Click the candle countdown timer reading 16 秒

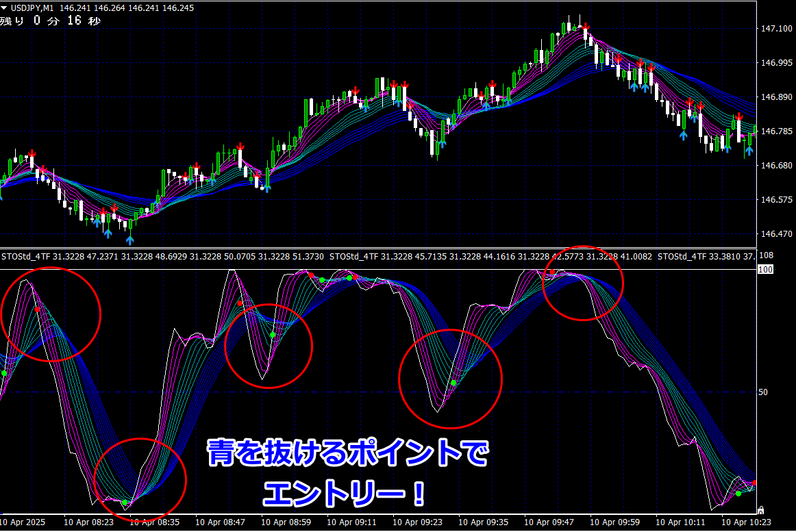pos(84,21)
